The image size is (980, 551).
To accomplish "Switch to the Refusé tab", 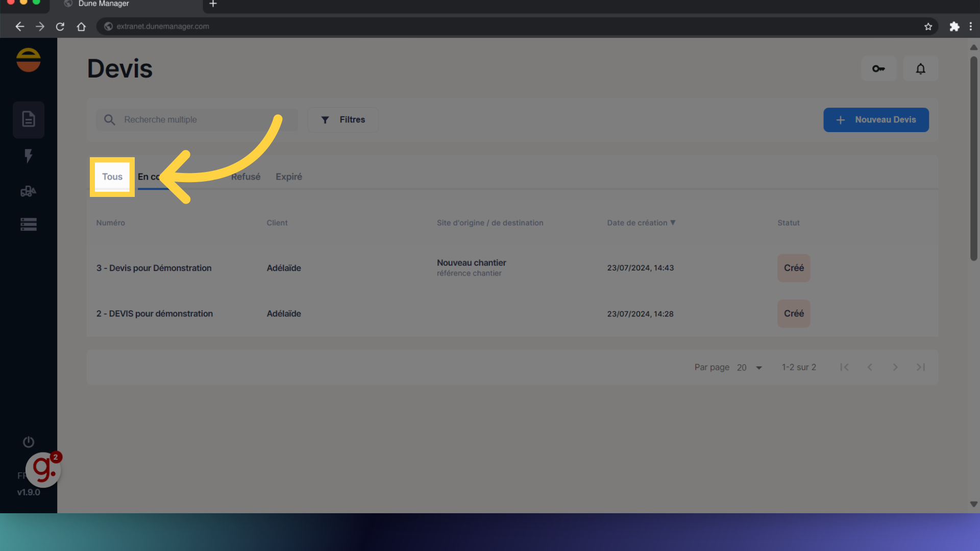I will (x=246, y=177).
